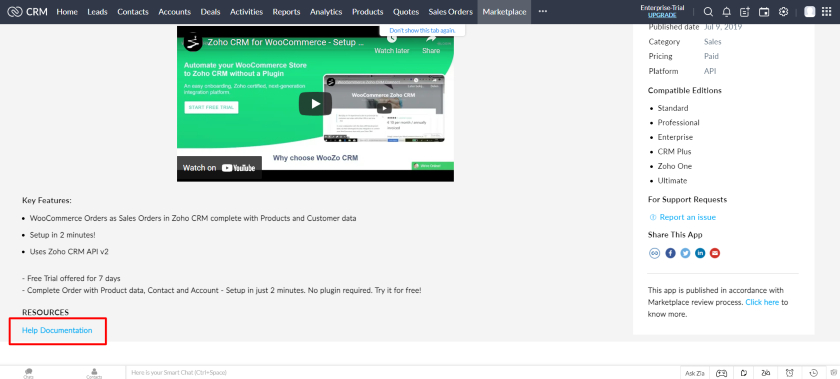Open Help Documentation link
This screenshot has width=840, height=379.
(x=57, y=330)
